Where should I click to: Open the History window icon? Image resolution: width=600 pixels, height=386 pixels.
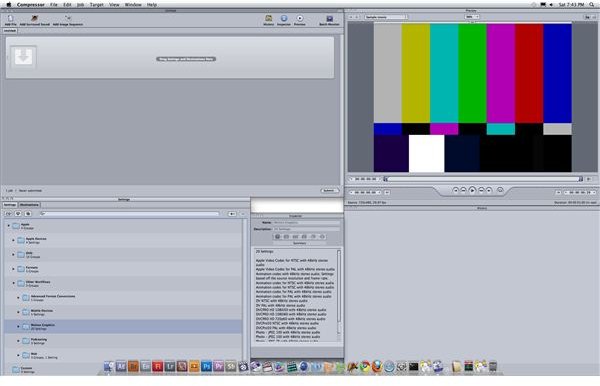(269, 19)
